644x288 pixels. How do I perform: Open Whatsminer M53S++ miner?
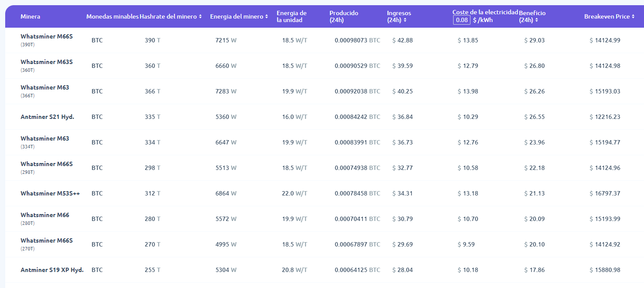point(50,193)
